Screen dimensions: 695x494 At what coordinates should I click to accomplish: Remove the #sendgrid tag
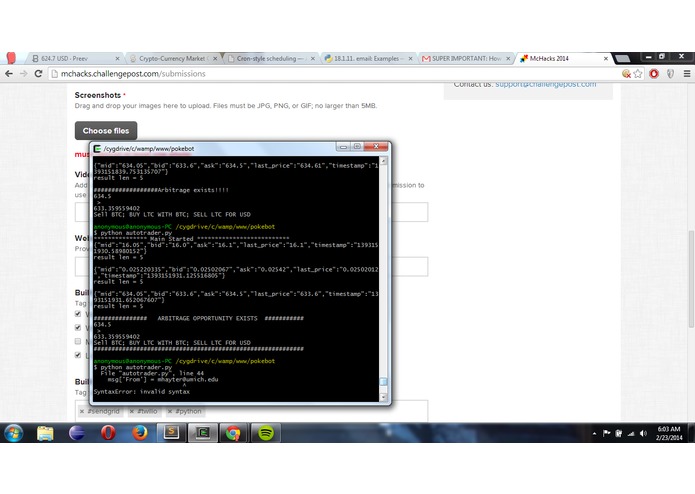pos(82,411)
